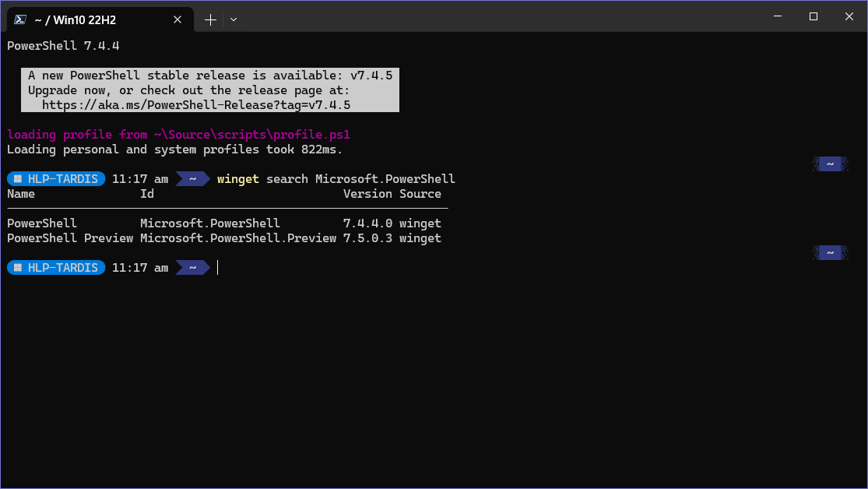Click the second prompt's tilde path segment
The height and width of the screenshot is (489, 868).
click(192, 268)
